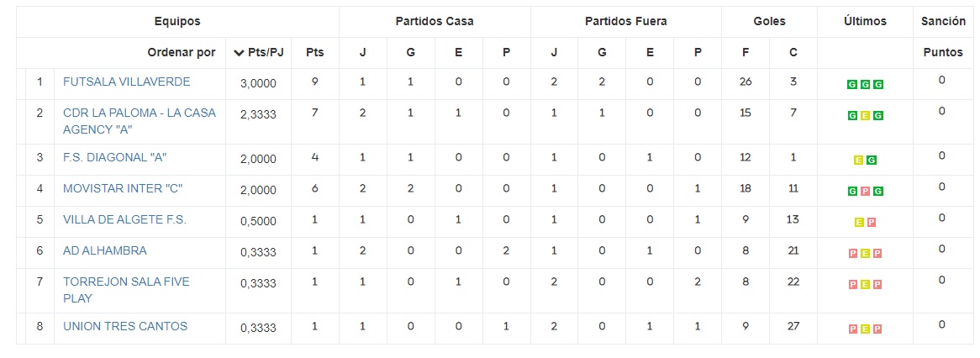Screen dimensions: 980x358
Task: Click the Pts column header
Action: point(314,52)
